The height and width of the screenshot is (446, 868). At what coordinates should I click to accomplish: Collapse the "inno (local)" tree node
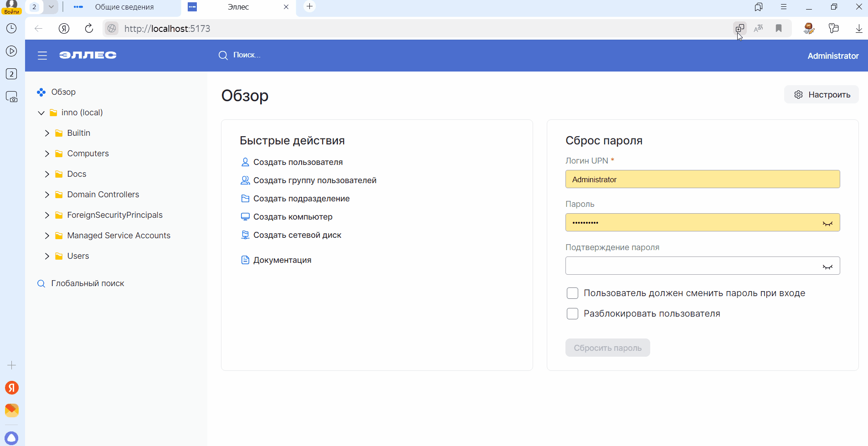[41, 113]
